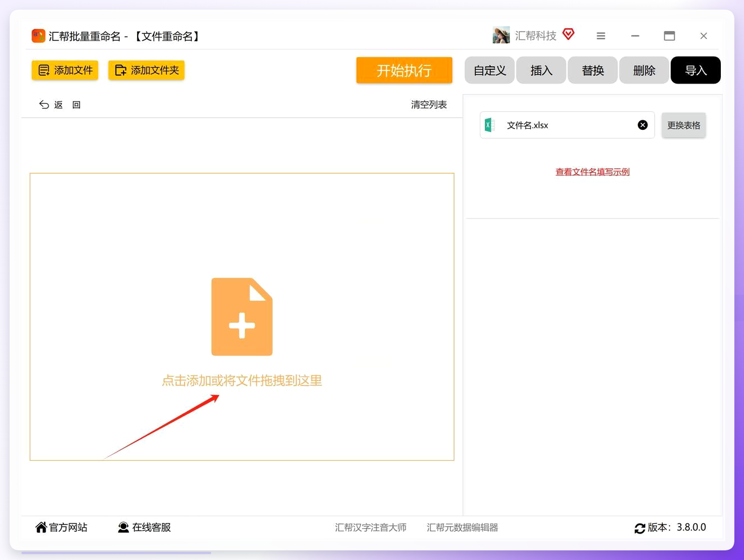Close the application window
Viewport: 744px width, 560px height.
[x=703, y=36]
